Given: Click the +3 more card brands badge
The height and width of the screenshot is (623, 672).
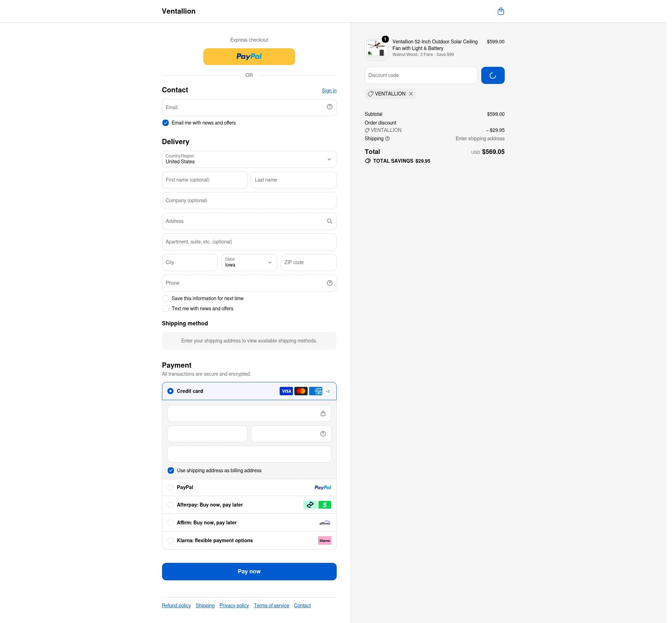Looking at the screenshot, I should tap(327, 391).
